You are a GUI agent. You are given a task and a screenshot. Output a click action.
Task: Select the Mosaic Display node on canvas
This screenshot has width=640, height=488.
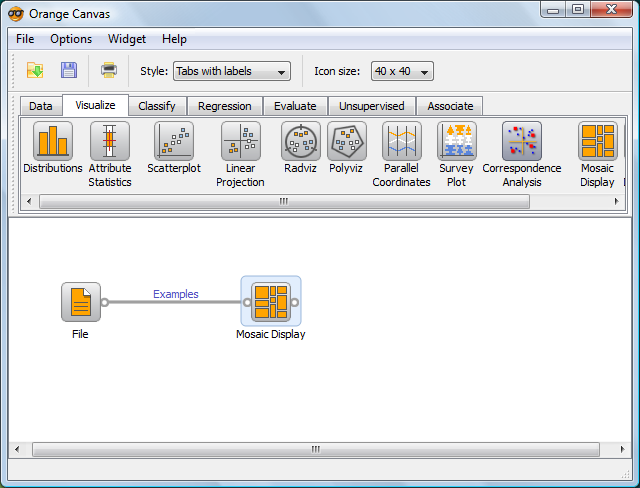[x=271, y=302]
